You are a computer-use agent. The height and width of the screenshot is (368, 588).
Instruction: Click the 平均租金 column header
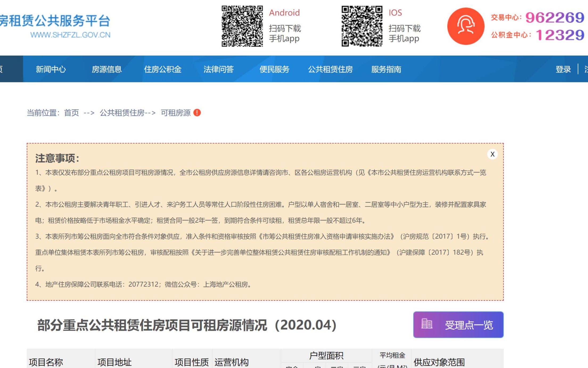point(392,355)
